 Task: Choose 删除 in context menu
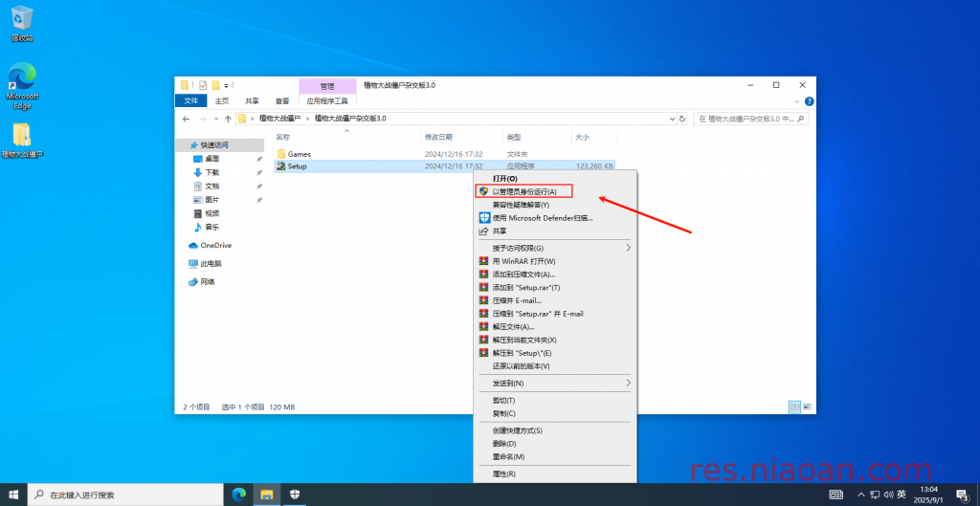click(555, 444)
